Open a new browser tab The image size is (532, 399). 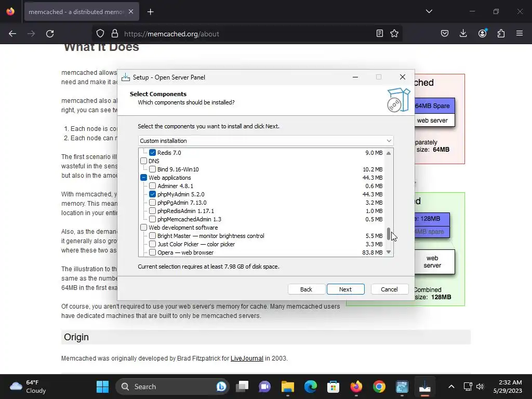pyautogui.click(x=151, y=12)
